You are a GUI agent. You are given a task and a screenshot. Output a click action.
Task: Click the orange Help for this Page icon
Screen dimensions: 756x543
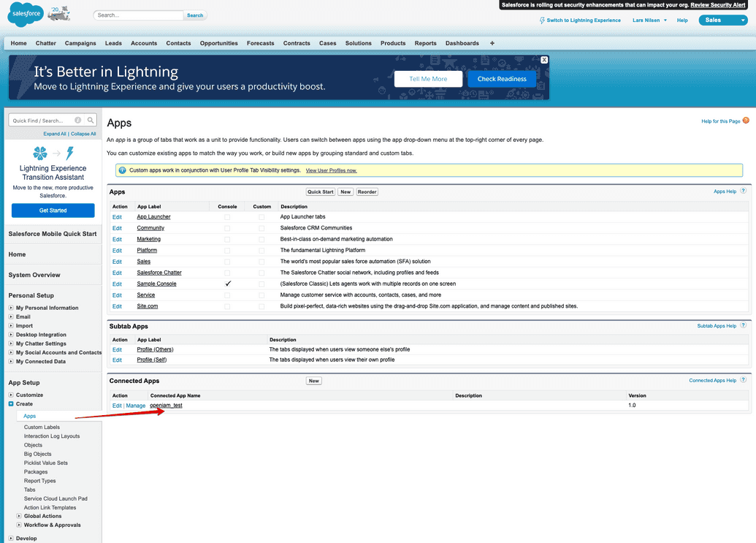[745, 121]
